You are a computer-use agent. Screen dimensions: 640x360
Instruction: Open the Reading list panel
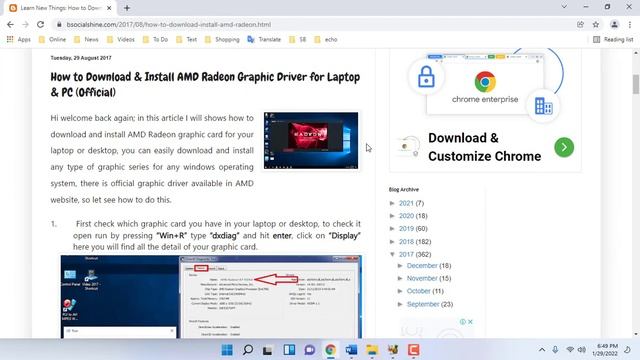(x=613, y=40)
